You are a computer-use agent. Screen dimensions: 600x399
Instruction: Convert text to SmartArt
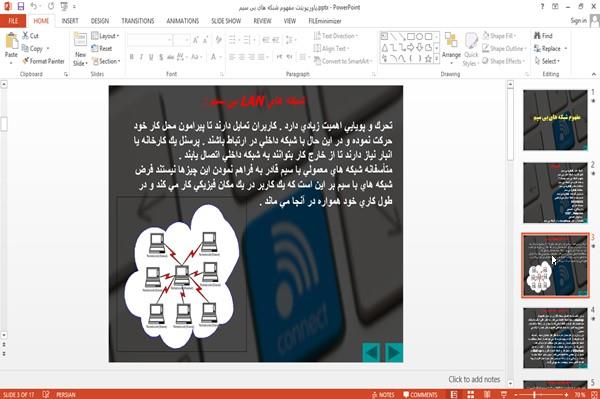tap(343, 61)
